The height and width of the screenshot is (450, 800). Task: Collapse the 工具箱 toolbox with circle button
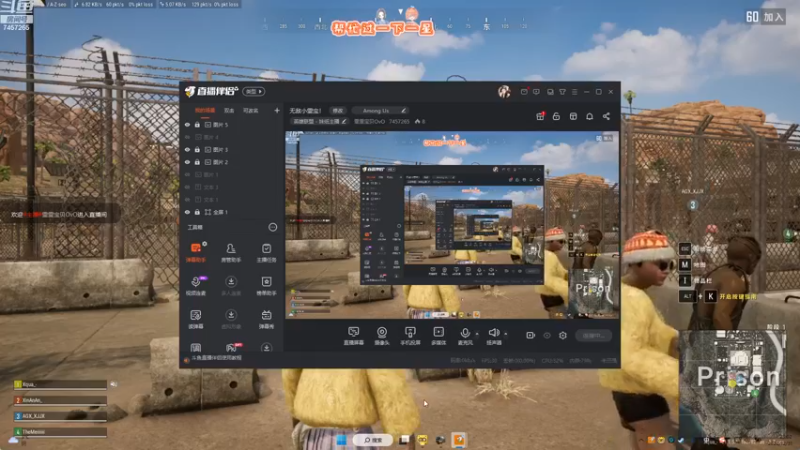point(273,227)
